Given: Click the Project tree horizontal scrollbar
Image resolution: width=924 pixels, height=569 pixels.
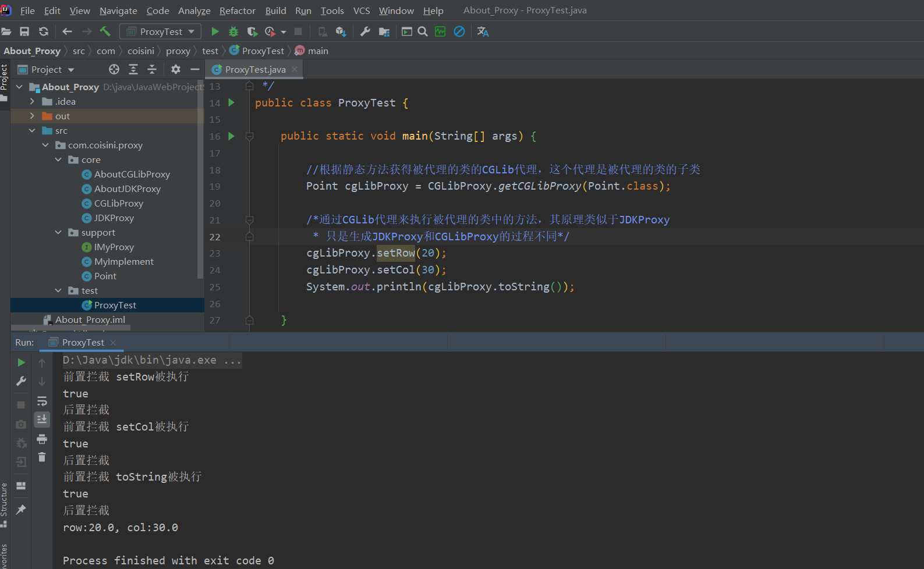Looking at the screenshot, I should [70, 328].
